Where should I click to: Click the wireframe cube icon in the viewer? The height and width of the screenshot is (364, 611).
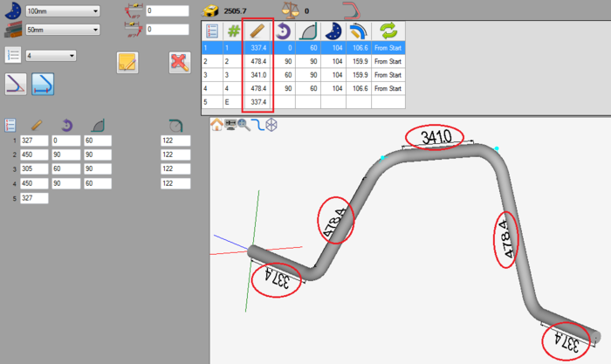[271, 125]
